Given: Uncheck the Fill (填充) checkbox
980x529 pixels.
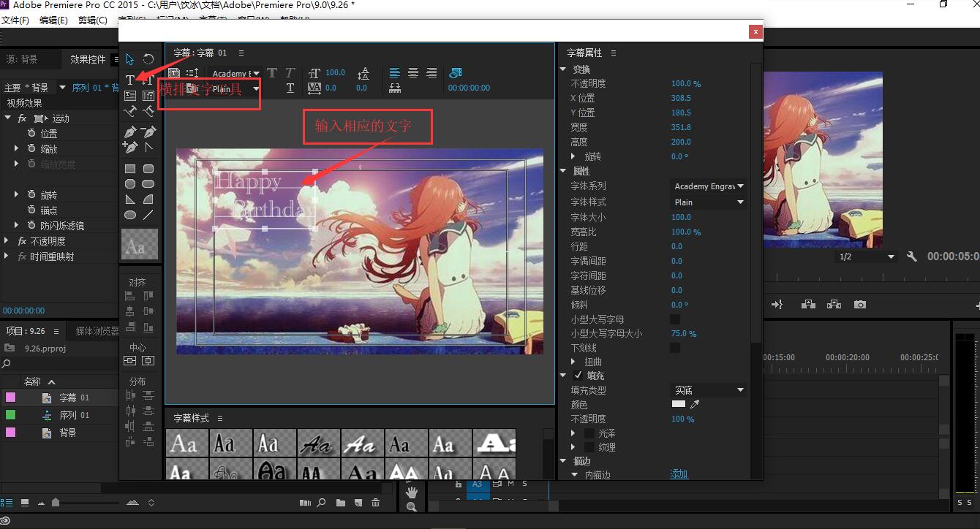Looking at the screenshot, I should click(578, 375).
